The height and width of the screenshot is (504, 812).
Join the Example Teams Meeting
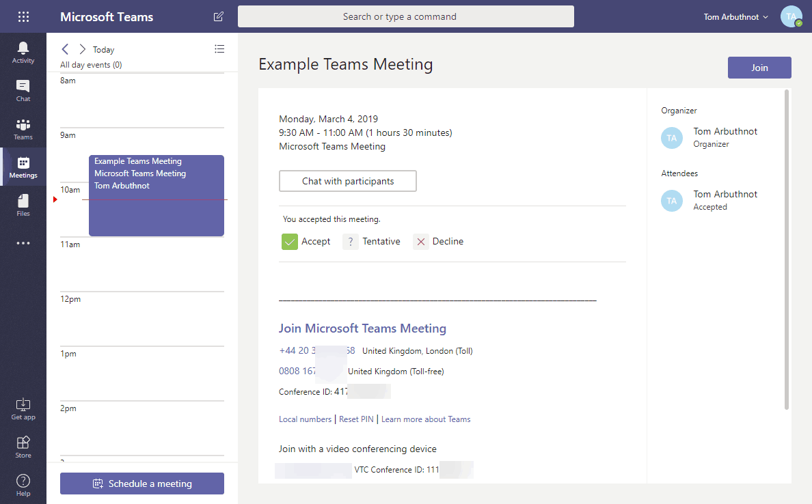click(759, 67)
